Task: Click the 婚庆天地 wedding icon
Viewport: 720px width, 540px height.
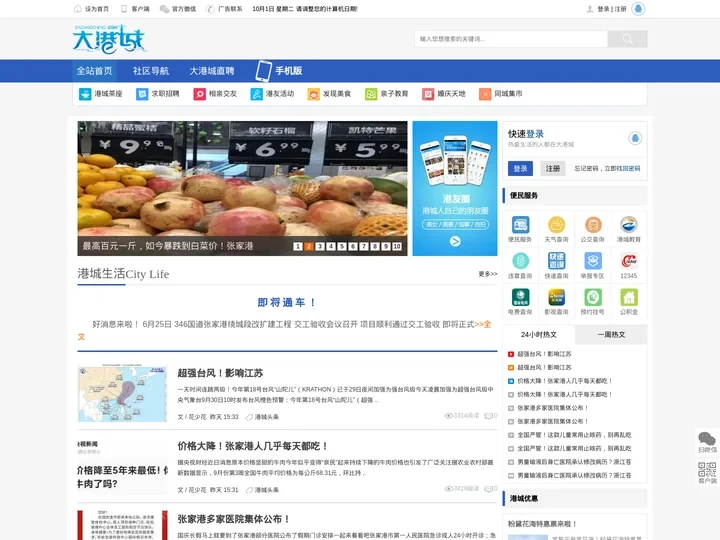Action: tap(428, 94)
